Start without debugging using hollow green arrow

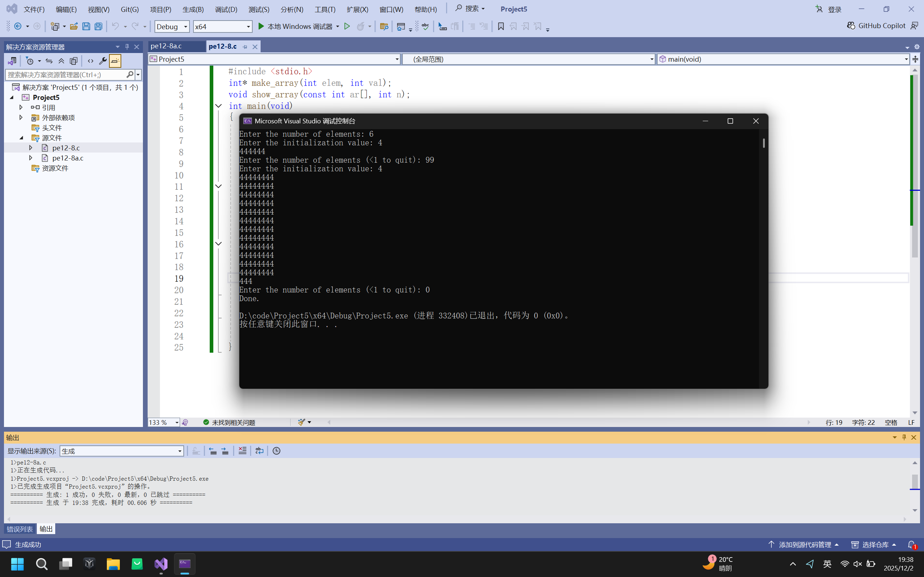tap(347, 26)
